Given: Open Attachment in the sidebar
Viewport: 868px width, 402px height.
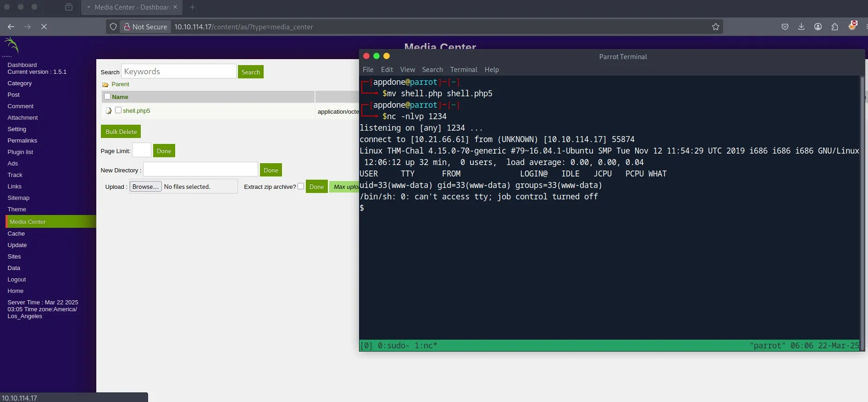Looking at the screenshot, I should pos(23,118).
